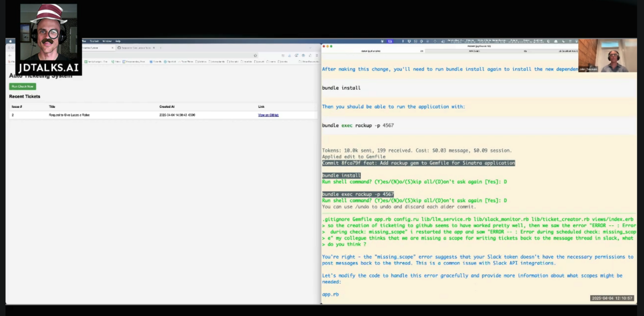Close the GitHub request browser tab
This screenshot has height=316, width=644.
pos(154,48)
